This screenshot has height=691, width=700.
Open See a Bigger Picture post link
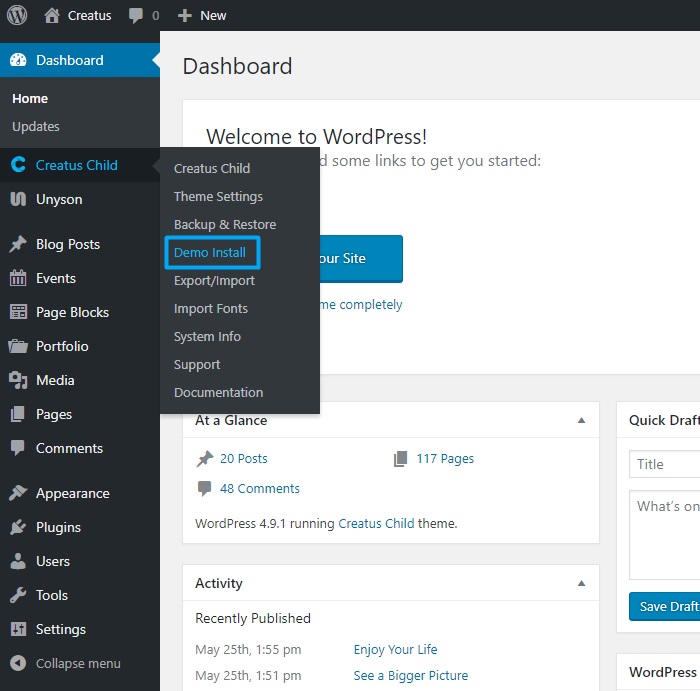411,675
